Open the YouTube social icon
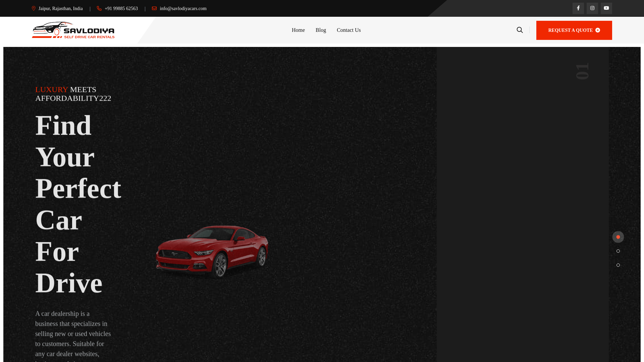This screenshot has width=644, height=362. tap(606, 8)
